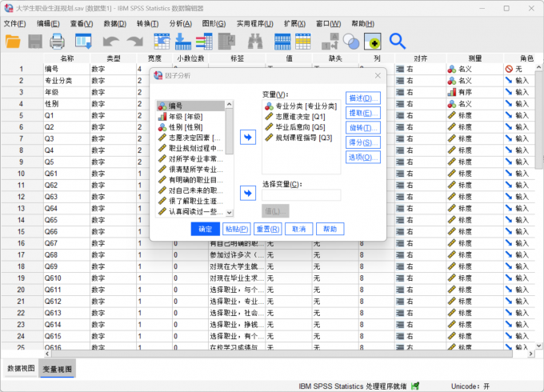This screenshot has height=392, width=544.
Task: Open the 描述(D)... sub-dialog
Action: coord(362,98)
